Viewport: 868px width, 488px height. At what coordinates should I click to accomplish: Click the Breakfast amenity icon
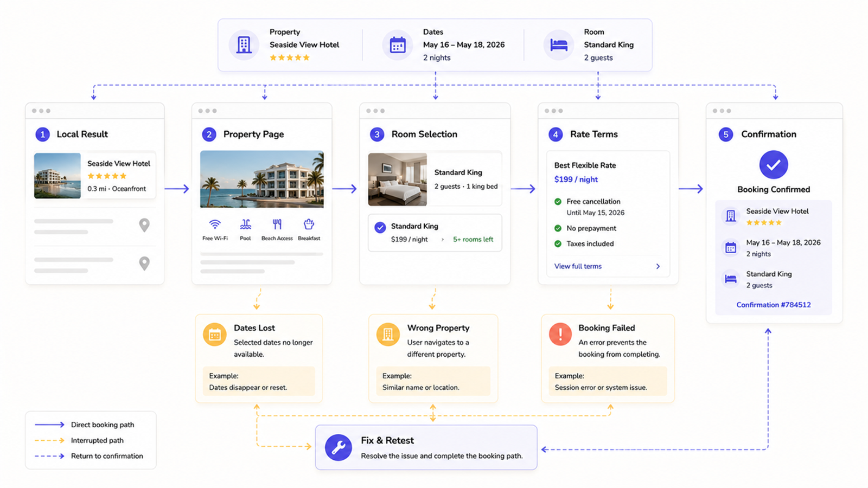click(x=309, y=224)
